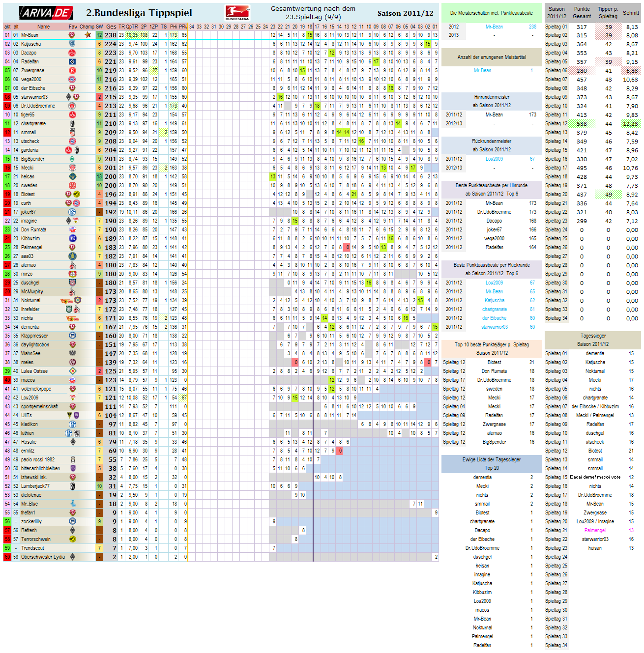This screenshot has width=644, height=653.
Task: Open the Mr-Bean link in the 2012 Meisterschaften row
Action: click(494, 27)
